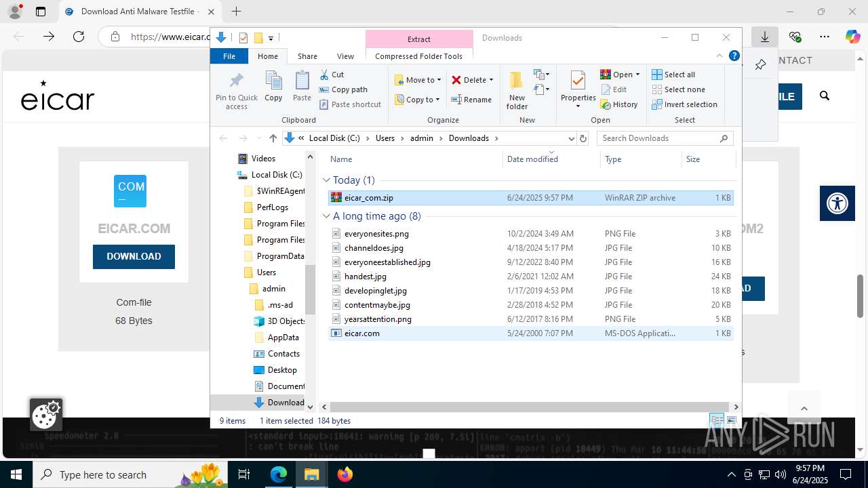The height and width of the screenshot is (488, 868).
Task: Select Videos in navigation tree
Action: coord(256,159)
